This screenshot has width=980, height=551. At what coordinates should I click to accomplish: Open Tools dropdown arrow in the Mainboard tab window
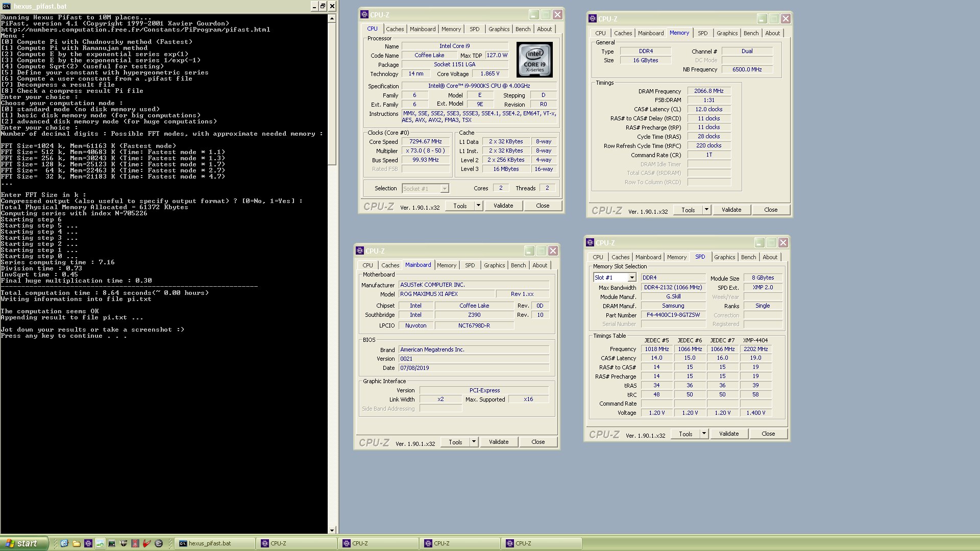[x=474, y=442]
